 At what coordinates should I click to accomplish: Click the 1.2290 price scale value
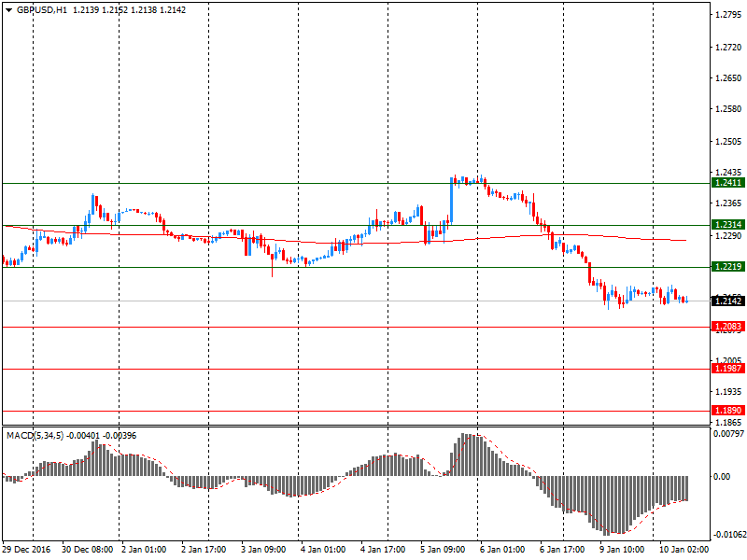(728, 236)
